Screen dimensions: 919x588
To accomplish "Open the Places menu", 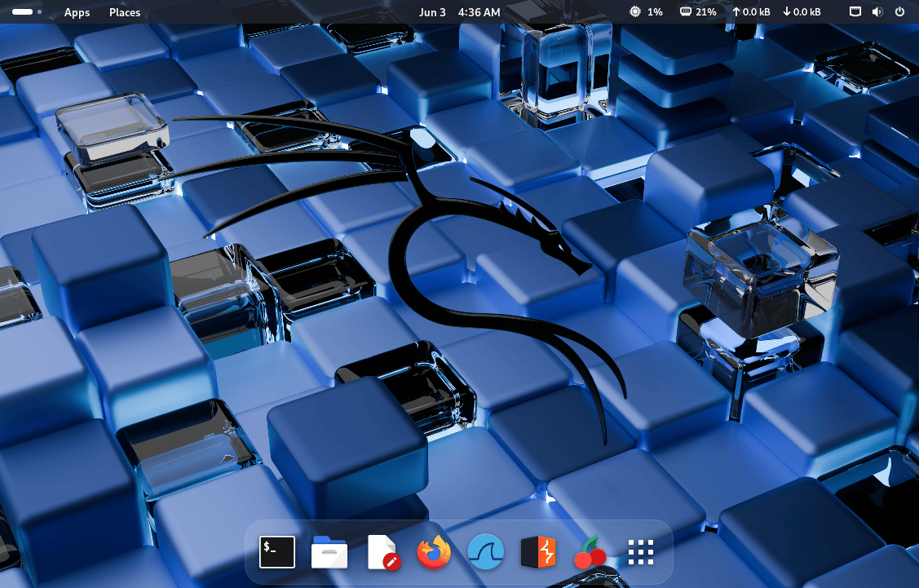I will (124, 12).
